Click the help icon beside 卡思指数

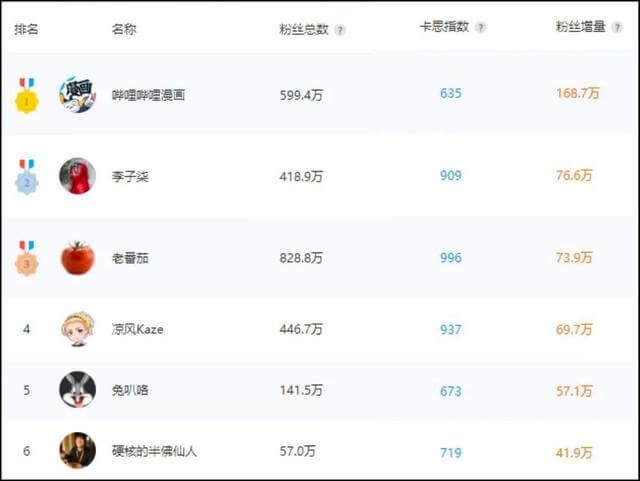click(480, 27)
